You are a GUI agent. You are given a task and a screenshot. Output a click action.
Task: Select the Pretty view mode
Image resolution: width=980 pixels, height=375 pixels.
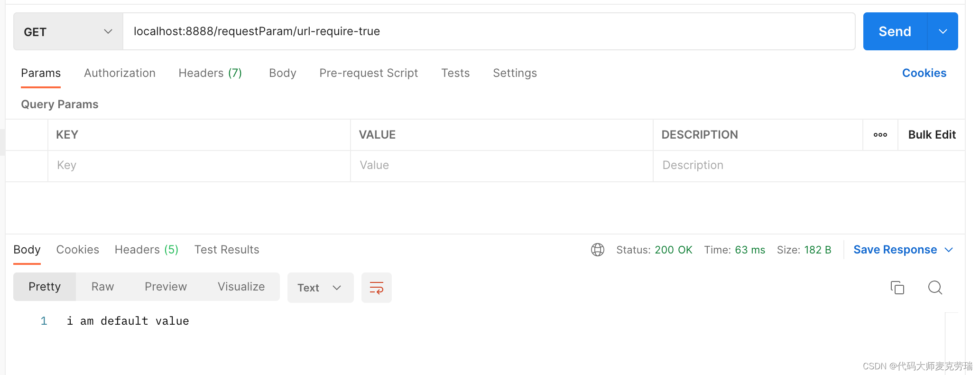pyautogui.click(x=45, y=287)
